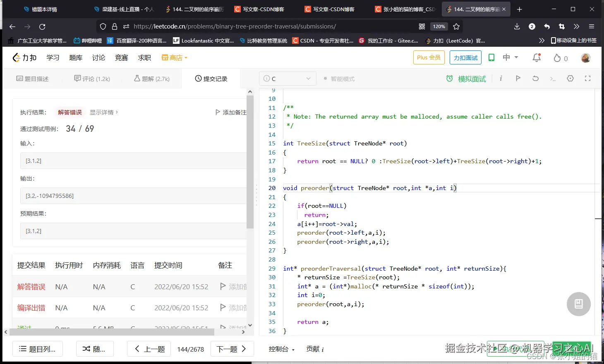This screenshot has height=364, width=604.
Task: Pick a random problem with 随机
Action: point(95,349)
